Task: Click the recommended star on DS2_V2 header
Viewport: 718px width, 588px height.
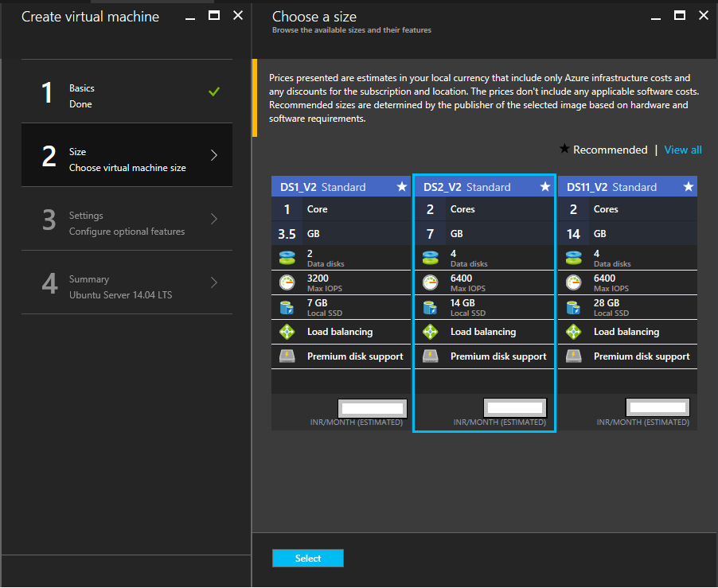Action: [x=545, y=187]
